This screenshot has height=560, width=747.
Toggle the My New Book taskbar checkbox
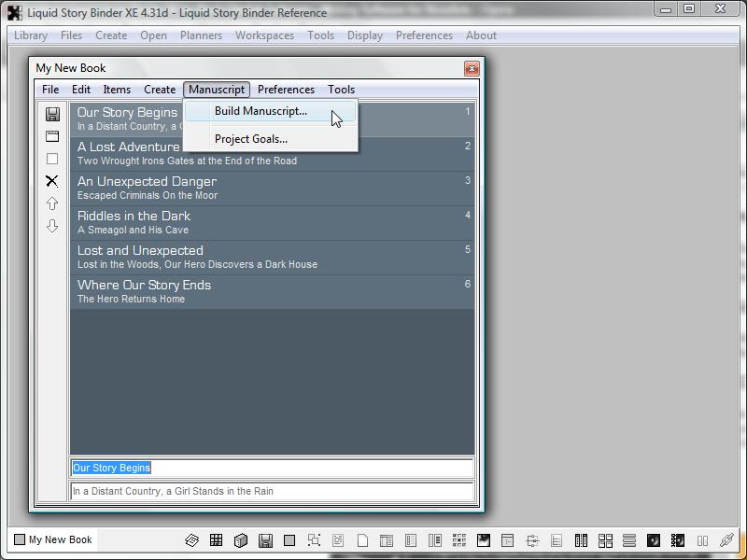20,539
